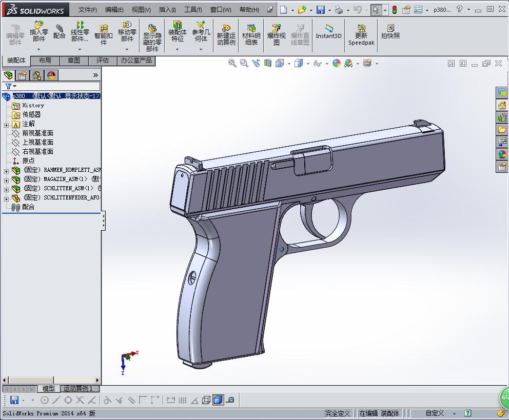Click the Mates (配合) folder in tree
509x420 pixels.
tap(28, 207)
